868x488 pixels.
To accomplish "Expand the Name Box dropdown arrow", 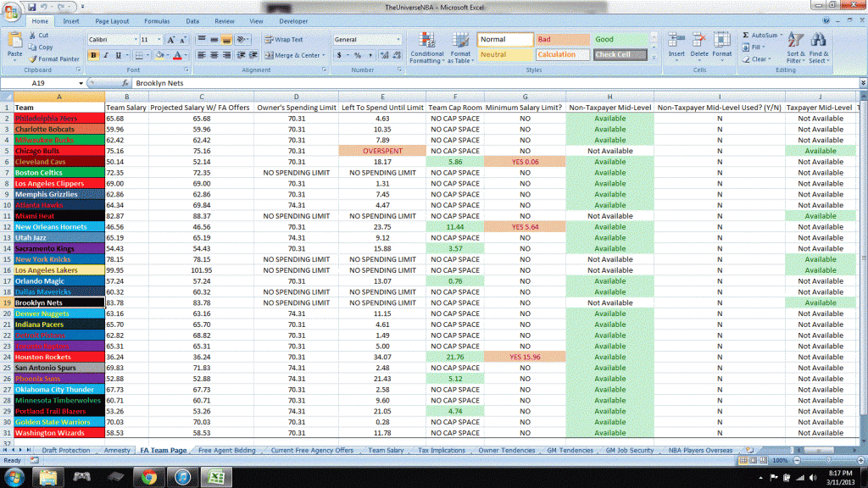I will pyautogui.click(x=81, y=83).
